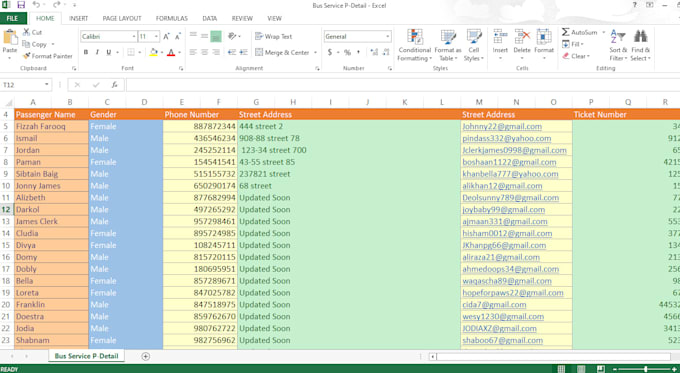Viewport: 680px width, 373px height.
Task: Click in the formula bar input
Action: pyautogui.click(x=403, y=85)
